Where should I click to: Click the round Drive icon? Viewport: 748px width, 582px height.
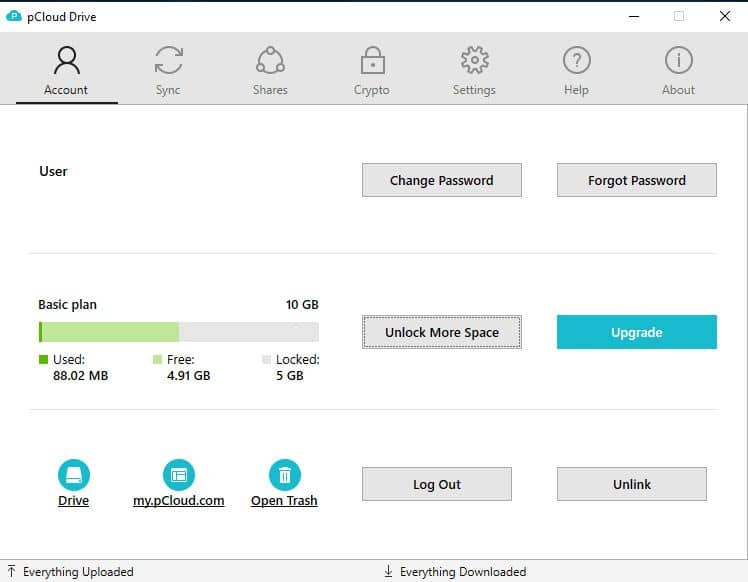coord(73,475)
